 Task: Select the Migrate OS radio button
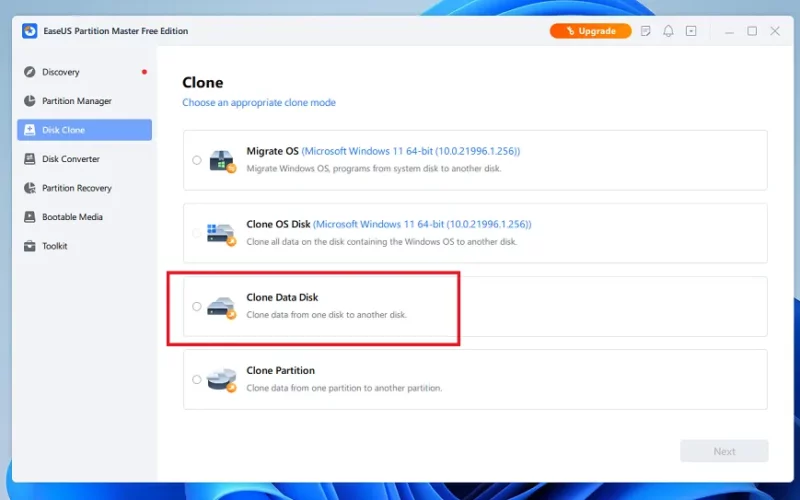196,160
